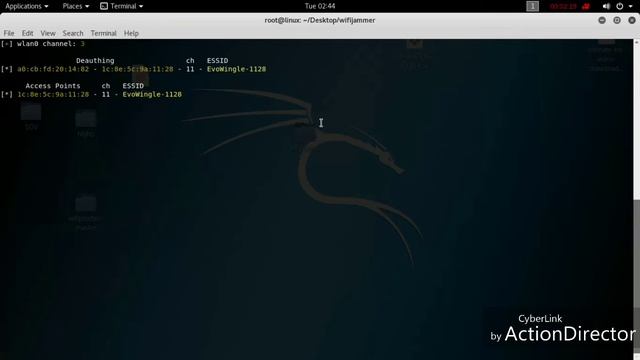Open the Search menu

pos(73,33)
